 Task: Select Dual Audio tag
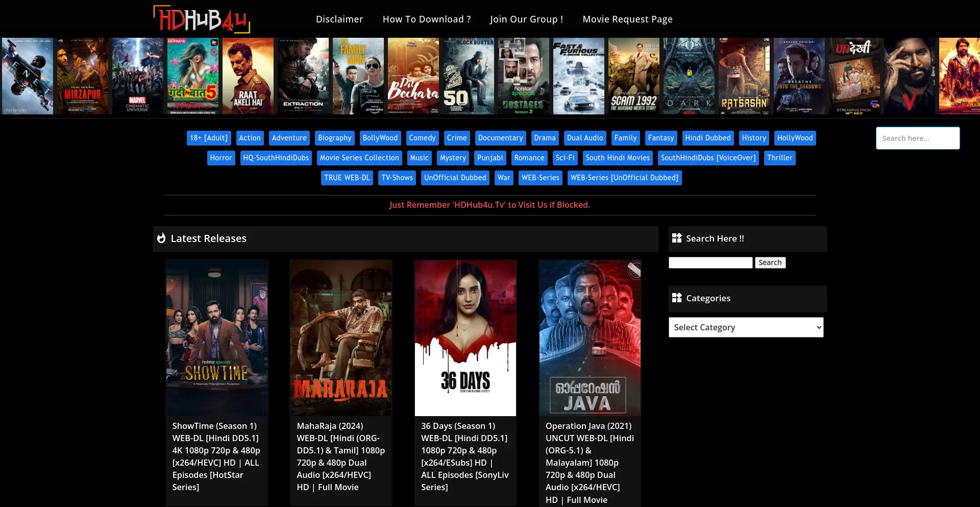pyautogui.click(x=585, y=138)
